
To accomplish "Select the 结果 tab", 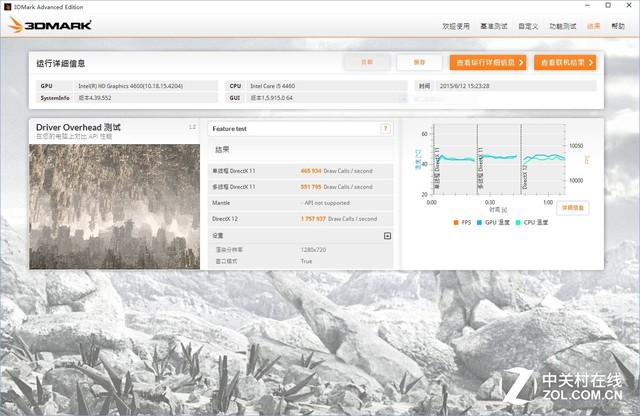I will click(594, 27).
